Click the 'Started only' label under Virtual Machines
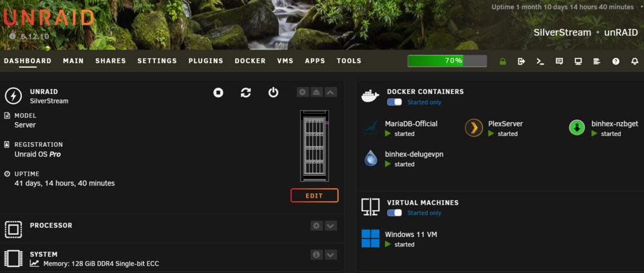This screenshot has width=644, height=273. point(424,213)
